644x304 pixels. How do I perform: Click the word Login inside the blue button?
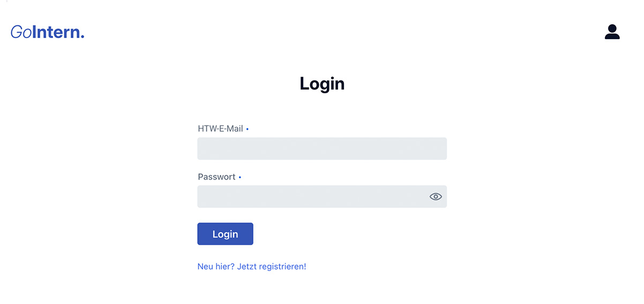click(x=225, y=234)
